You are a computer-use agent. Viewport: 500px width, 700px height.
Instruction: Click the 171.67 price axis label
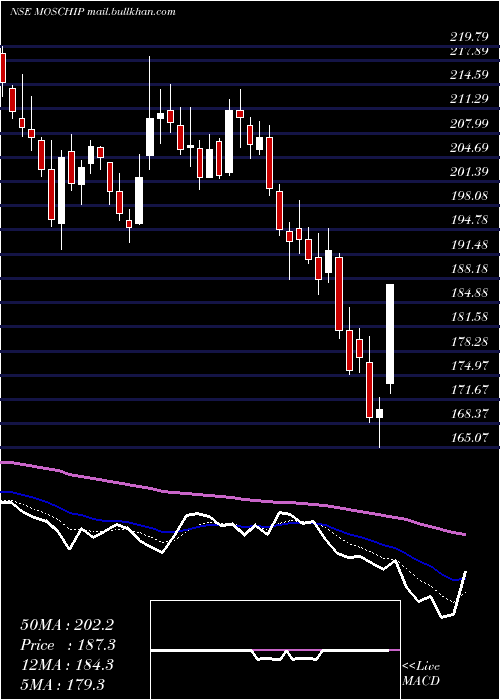click(x=469, y=390)
